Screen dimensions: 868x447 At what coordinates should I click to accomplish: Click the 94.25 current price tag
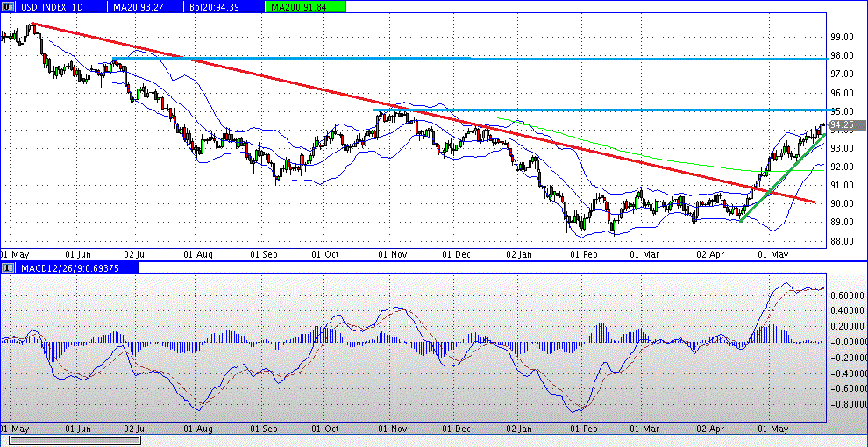(x=849, y=125)
